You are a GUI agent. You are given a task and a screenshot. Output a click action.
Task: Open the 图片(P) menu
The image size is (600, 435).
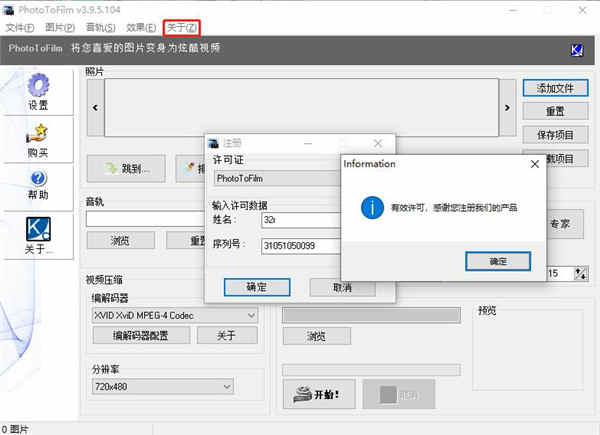click(x=60, y=28)
